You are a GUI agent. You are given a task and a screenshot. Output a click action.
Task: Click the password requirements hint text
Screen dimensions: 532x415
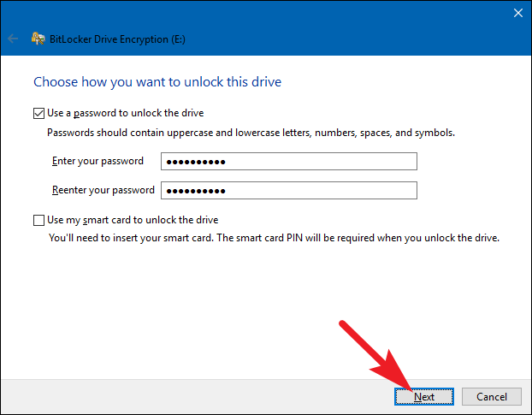click(x=250, y=133)
